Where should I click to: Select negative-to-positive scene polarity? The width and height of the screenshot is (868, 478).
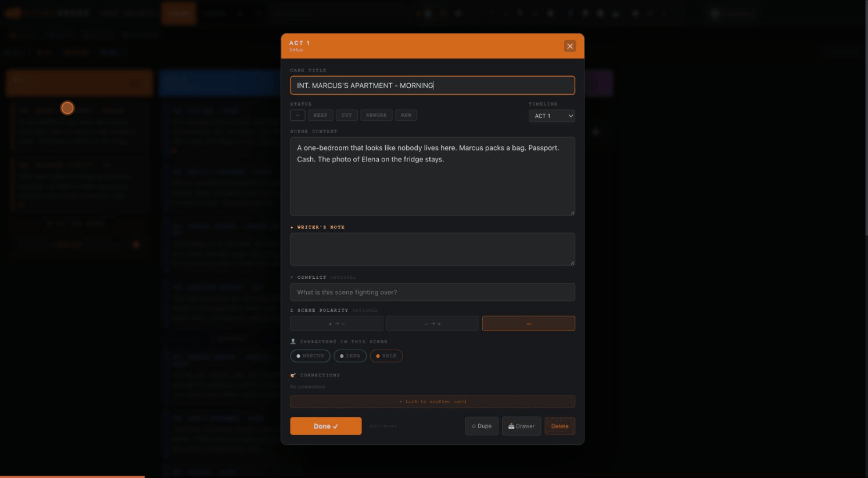click(432, 324)
